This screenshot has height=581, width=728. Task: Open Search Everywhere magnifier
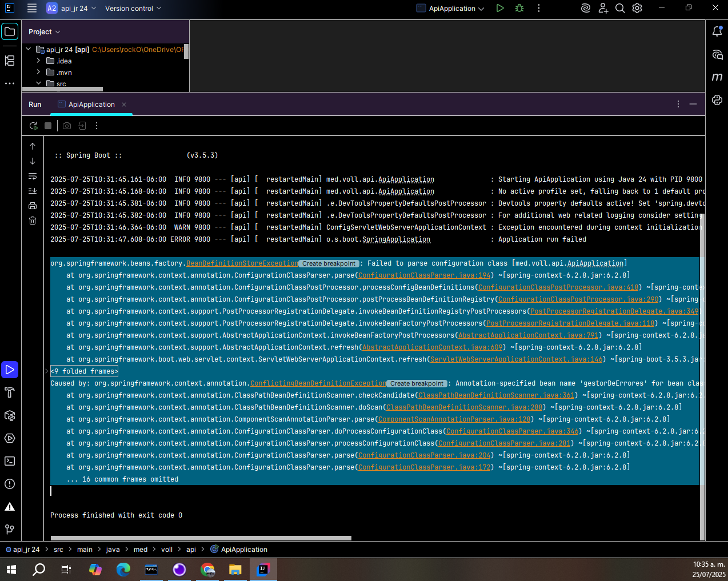click(620, 8)
